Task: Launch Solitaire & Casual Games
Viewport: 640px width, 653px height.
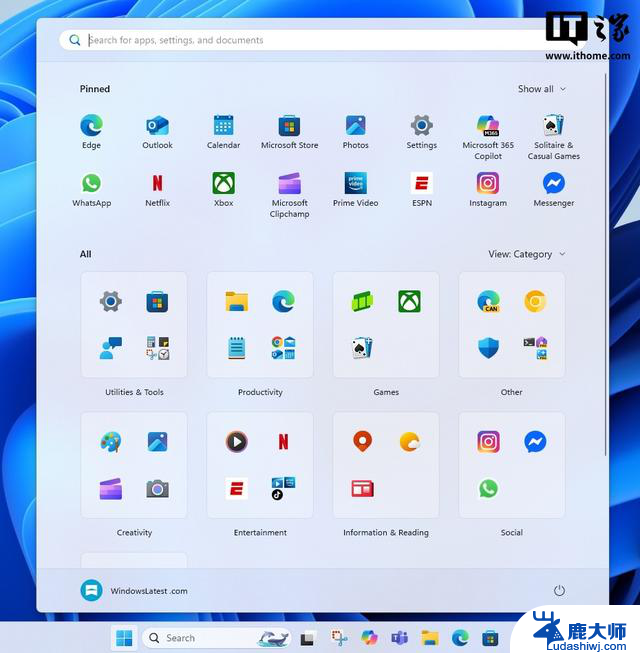Action: tap(553, 137)
